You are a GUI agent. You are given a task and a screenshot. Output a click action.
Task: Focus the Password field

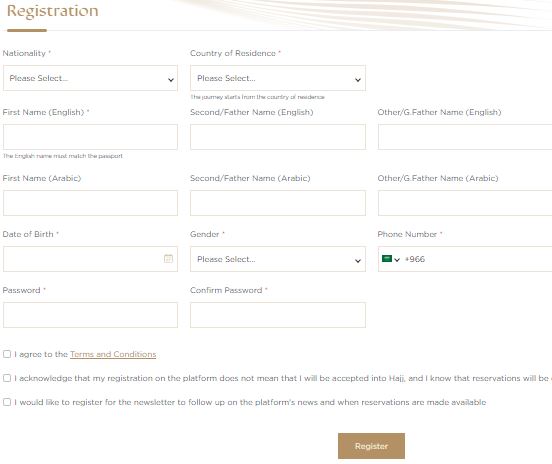pyautogui.click(x=90, y=315)
